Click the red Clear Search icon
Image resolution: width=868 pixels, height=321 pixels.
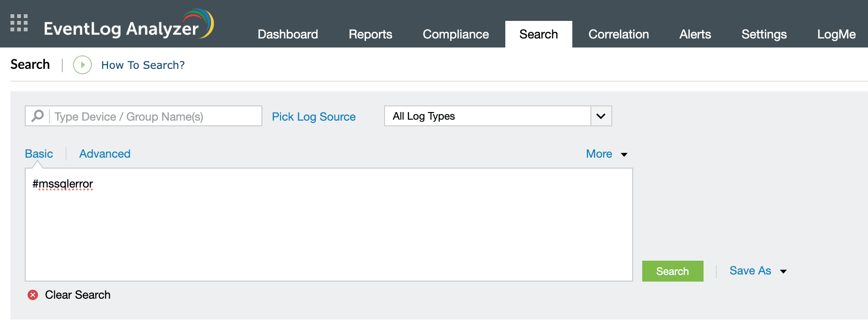coord(33,295)
